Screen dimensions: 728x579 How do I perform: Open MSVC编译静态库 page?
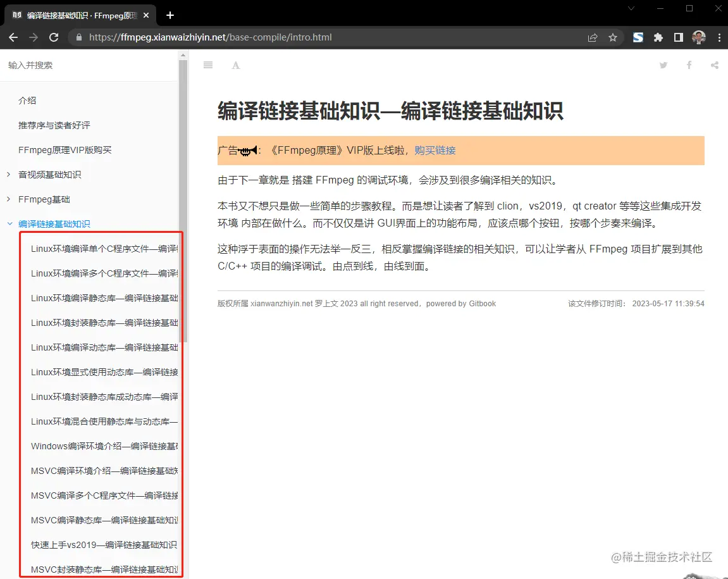click(104, 520)
